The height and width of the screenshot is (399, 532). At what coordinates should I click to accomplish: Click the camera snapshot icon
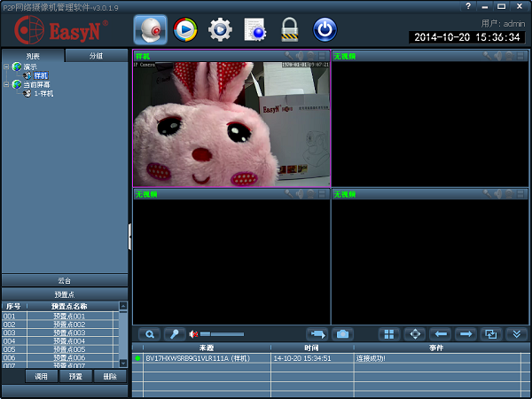(x=342, y=334)
